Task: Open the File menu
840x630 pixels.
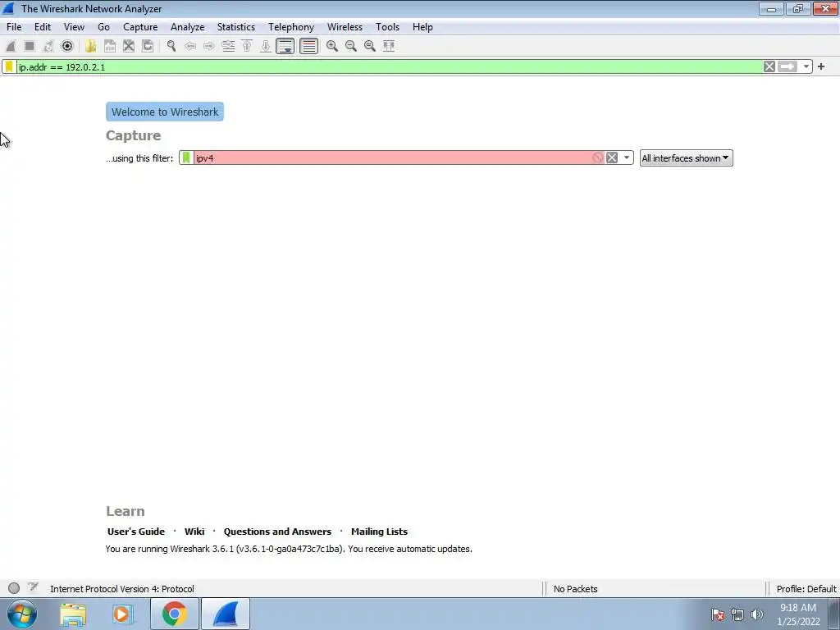Action: click(14, 27)
